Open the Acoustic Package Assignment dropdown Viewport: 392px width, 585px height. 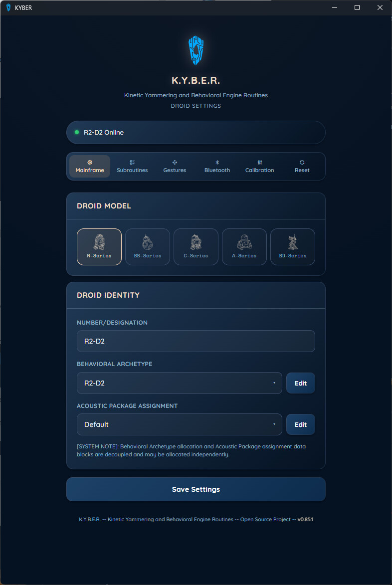[180, 424]
